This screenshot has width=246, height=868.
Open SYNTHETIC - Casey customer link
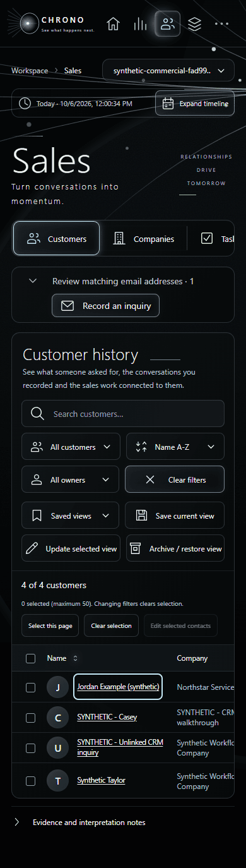[x=107, y=718]
